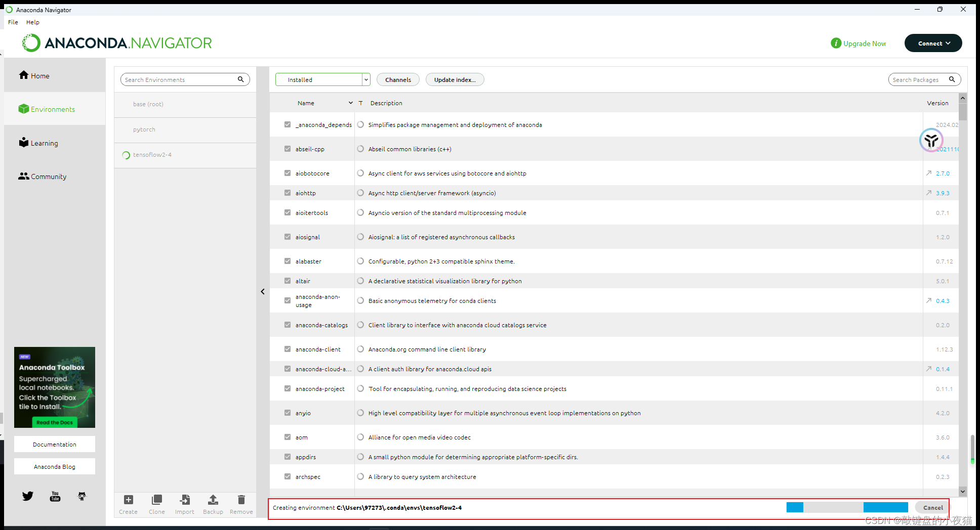Cancel the environment creation
Image resolution: width=980 pixels, height=530 pixels.
click(933, 507)
